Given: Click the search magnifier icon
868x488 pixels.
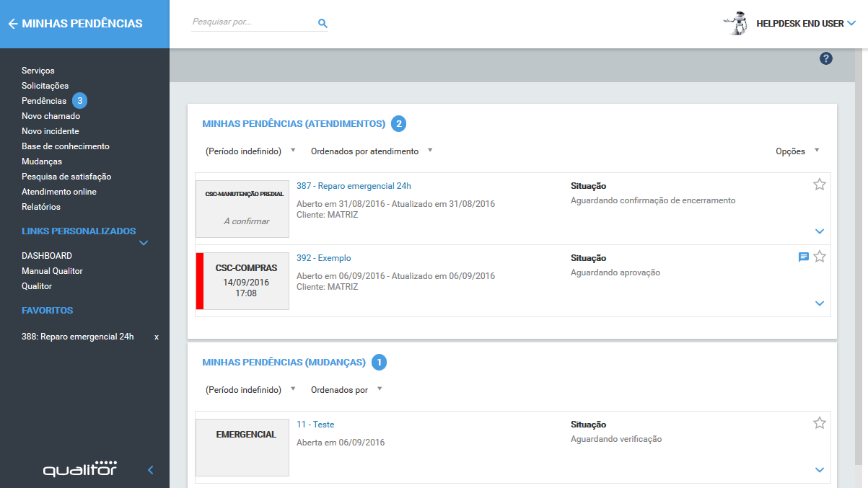Looking at the screenshot, I should click(323, 23).
